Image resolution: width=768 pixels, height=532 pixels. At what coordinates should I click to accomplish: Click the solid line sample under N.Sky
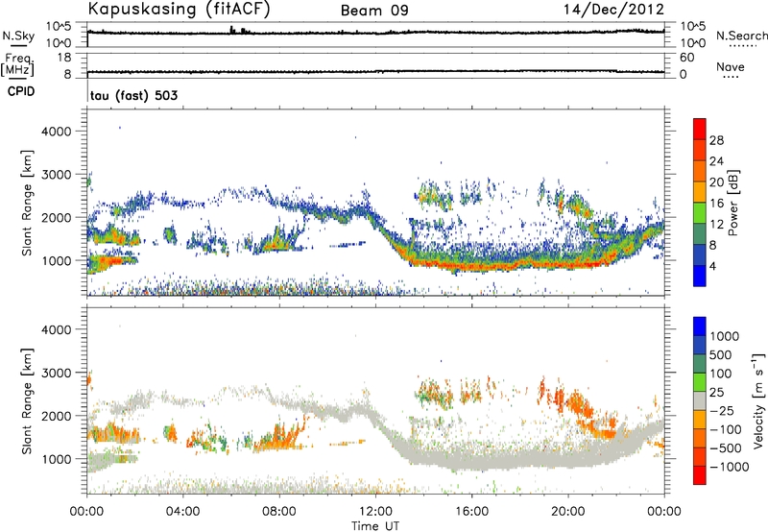click(18, 45)
